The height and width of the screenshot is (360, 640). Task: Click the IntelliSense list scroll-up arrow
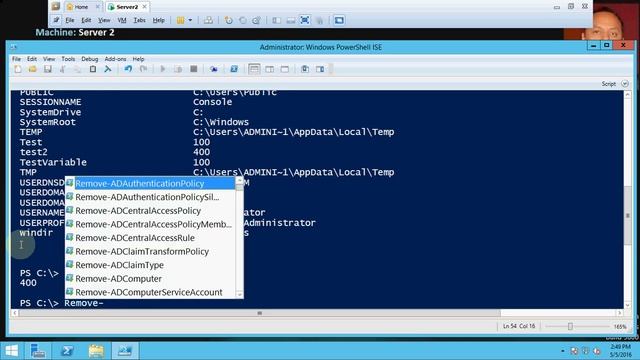coord(240,180)
